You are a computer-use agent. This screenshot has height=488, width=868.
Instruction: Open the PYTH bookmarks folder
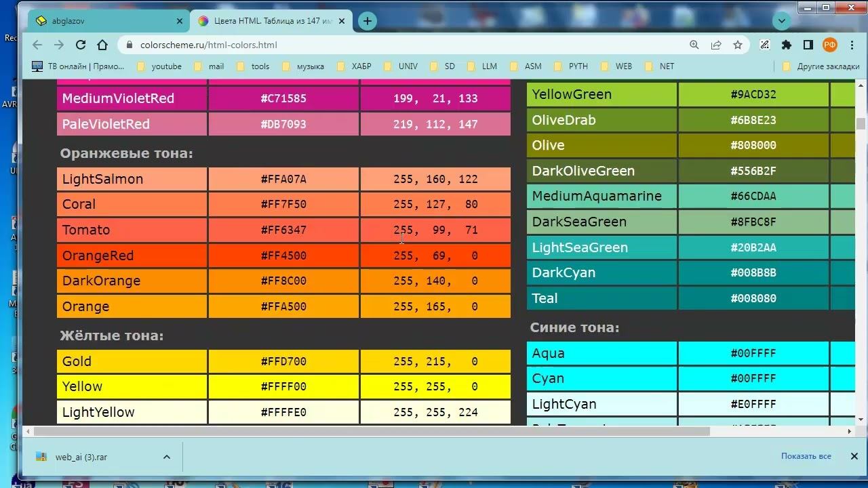(570, 66)
